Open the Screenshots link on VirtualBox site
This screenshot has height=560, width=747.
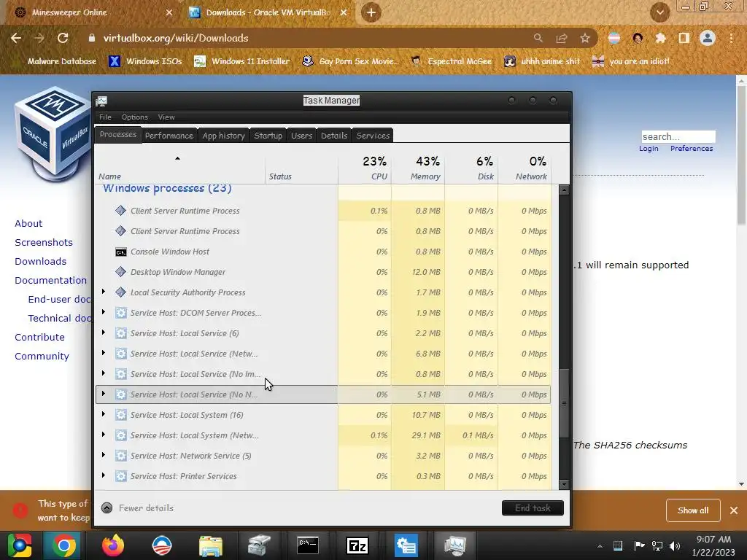(x=44, y=242)
